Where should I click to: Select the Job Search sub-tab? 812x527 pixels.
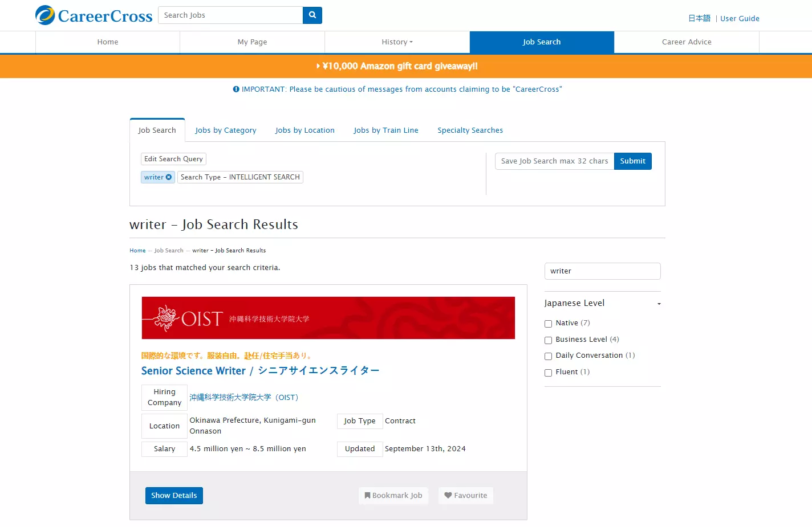pyautogui.click(x=157, y=130)
